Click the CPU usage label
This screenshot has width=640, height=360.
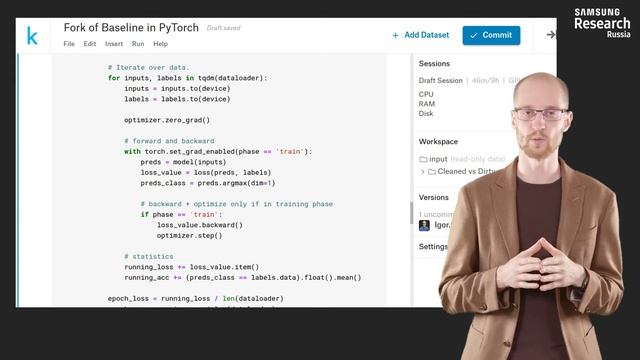(426, 94)
